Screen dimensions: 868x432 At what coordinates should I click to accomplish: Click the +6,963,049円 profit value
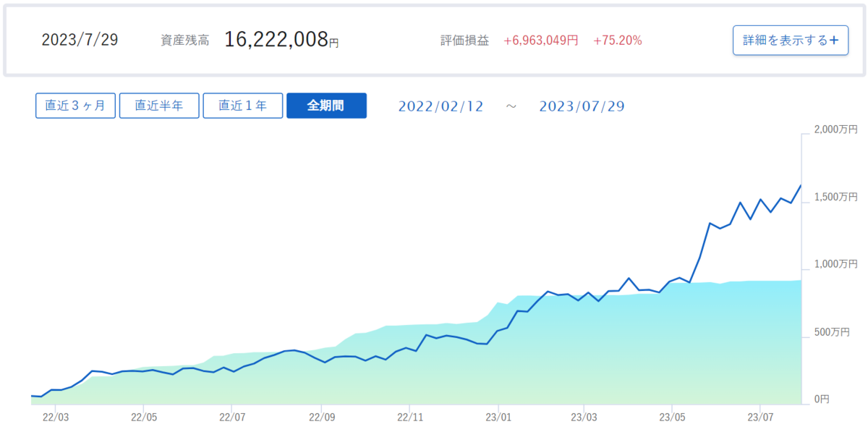[541, 41]
